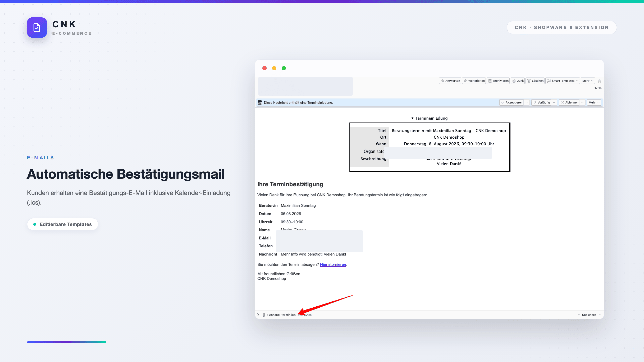This screenshot has width=644, height=362.
Task: Click the yellow minimize window dot
Action: [x=274, y=68]
